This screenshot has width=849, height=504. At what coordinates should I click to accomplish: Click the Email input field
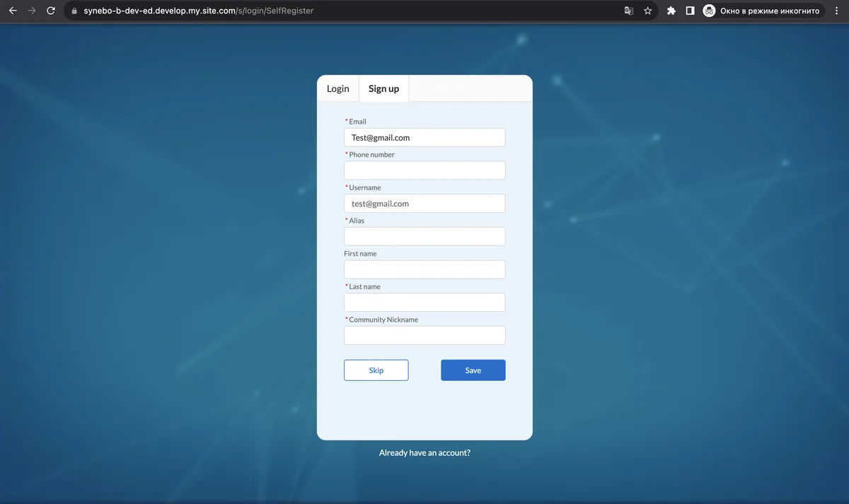coord(424,137)
